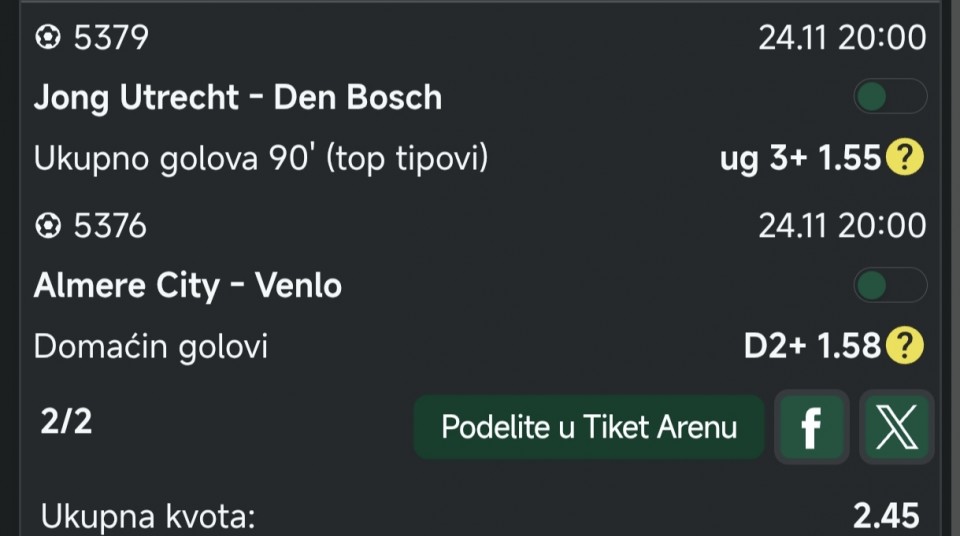Open the Jong Utrecht - Den Bosch match
Viewport: 960px width, 536px height.
coord(238,97)
